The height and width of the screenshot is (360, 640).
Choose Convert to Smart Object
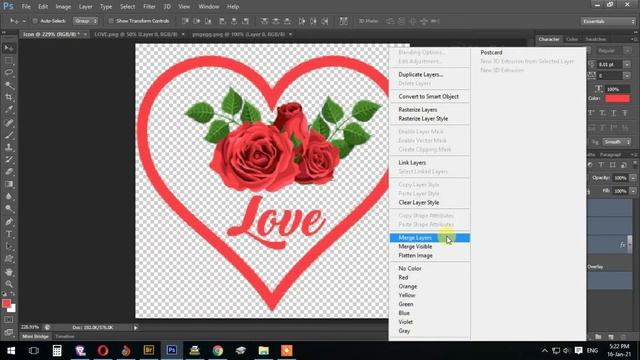pos(430,96)
